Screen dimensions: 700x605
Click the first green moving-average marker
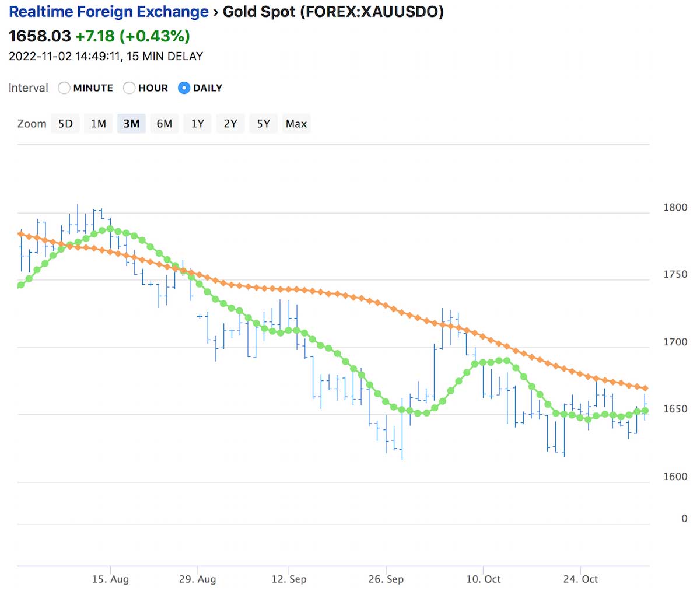coord(21,285)
